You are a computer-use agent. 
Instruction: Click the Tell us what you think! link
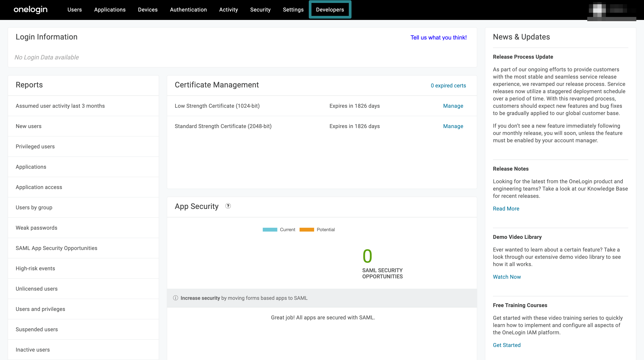439,38
